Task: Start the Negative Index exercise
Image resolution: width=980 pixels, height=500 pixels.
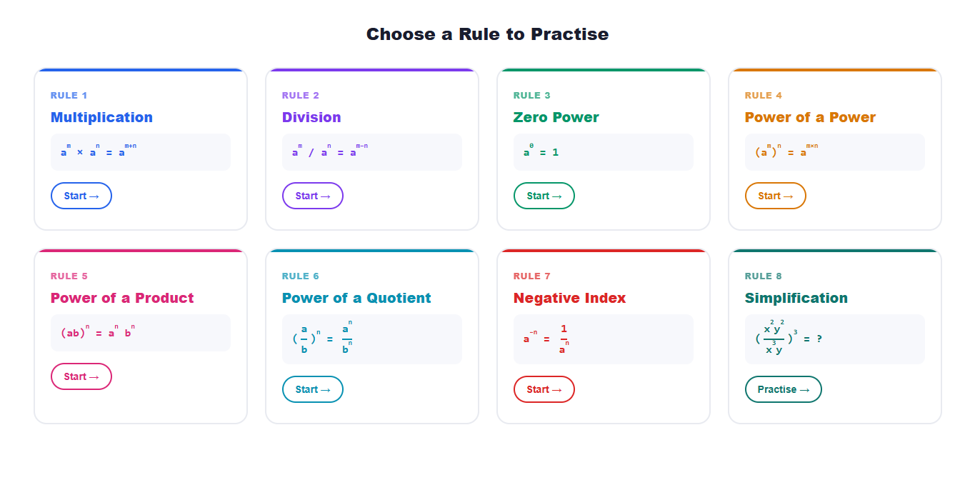Action: pos(544,389)
